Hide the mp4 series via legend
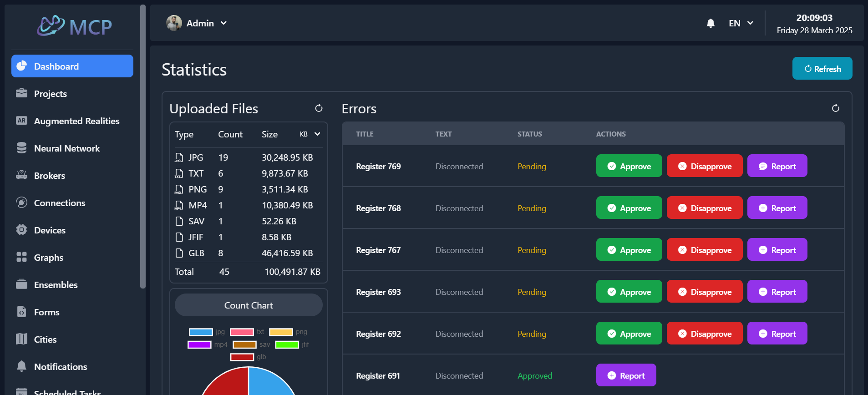Screen dimensions: 868x395 (207, 344)
